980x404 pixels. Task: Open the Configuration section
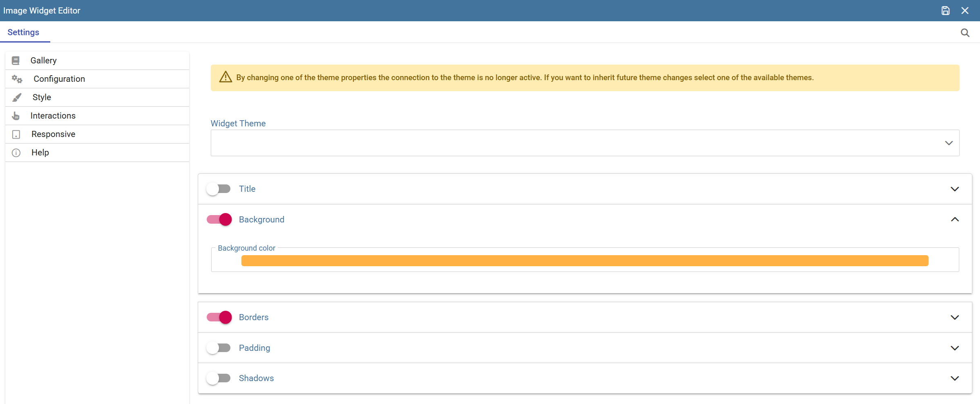pos(97,79)
